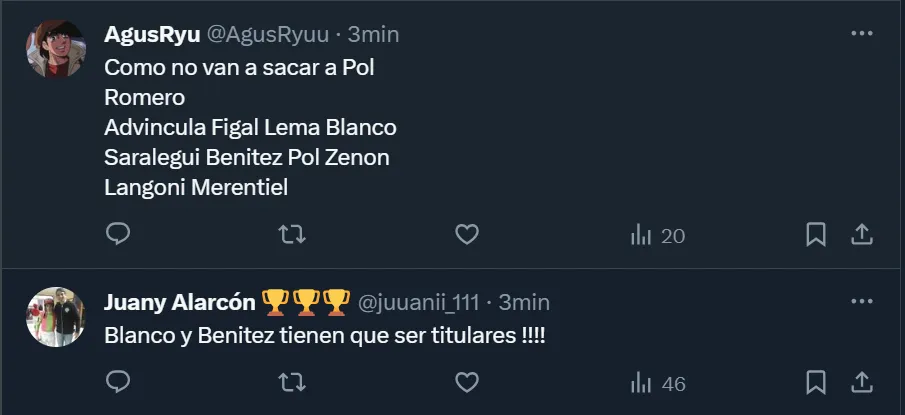Screen dimensions: 905x415
Task: Like Juany Alarcón's tweet
Action: (x=466, y=382)
